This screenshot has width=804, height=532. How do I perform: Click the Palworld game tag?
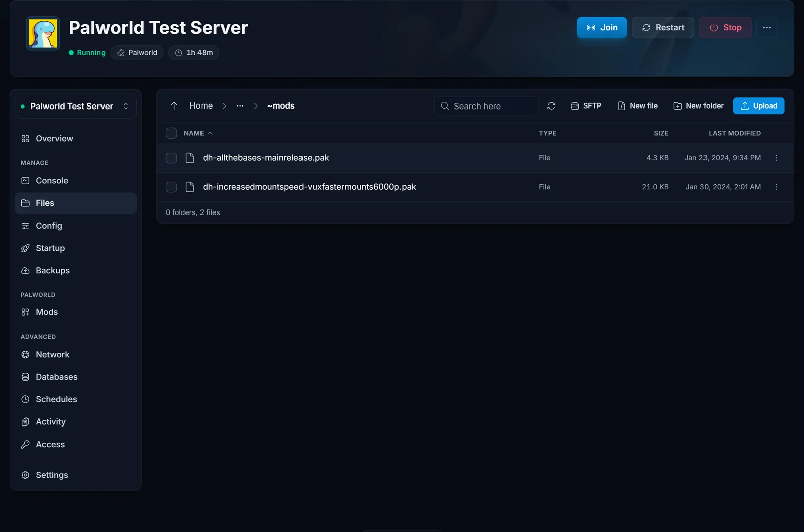(137, 52)
